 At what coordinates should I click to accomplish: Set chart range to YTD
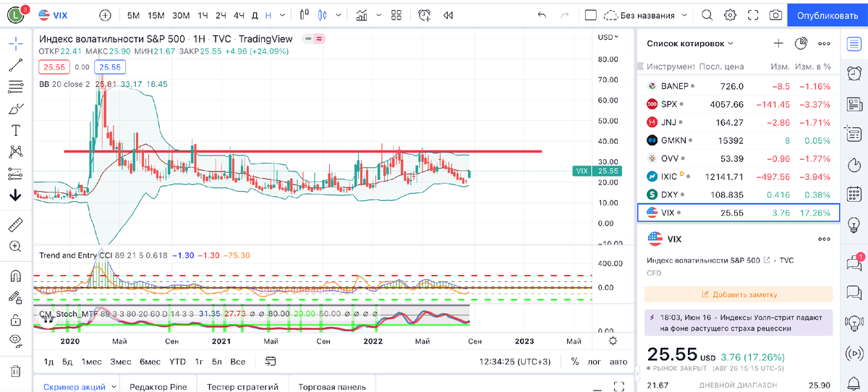(x=177, y=362)
